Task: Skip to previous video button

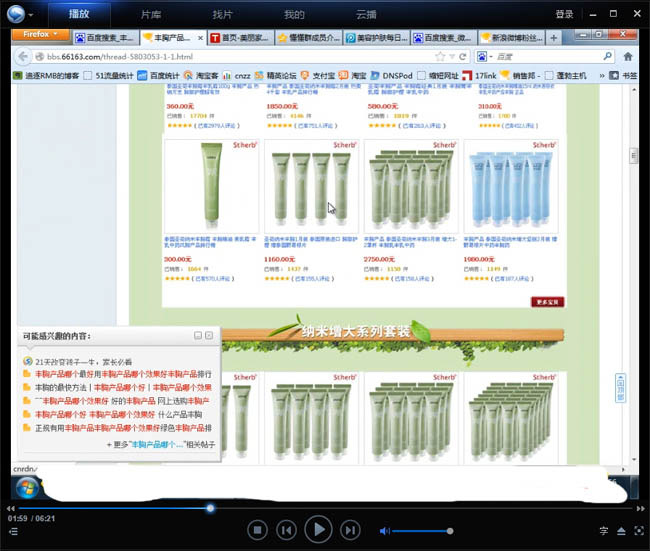Action: 286,530
